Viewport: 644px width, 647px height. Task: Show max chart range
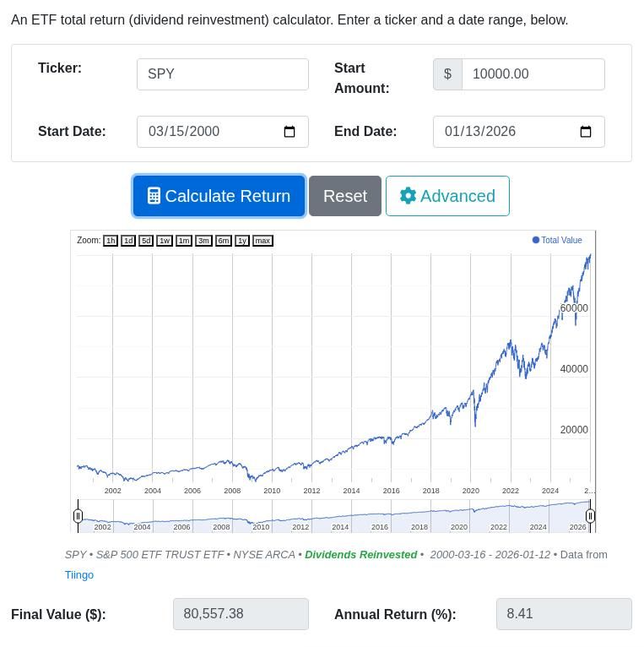(x=262, y=241)
